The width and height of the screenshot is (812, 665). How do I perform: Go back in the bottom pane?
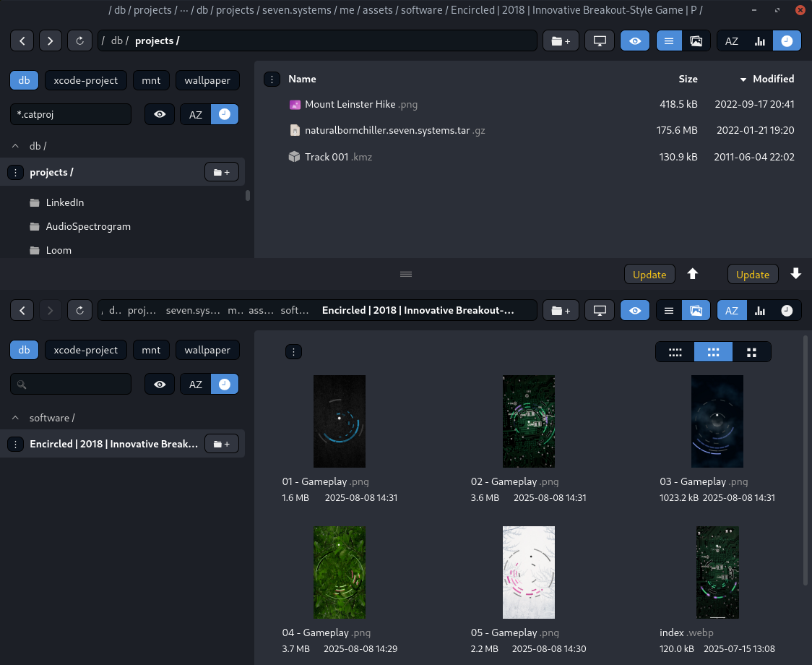pos(22,311)
